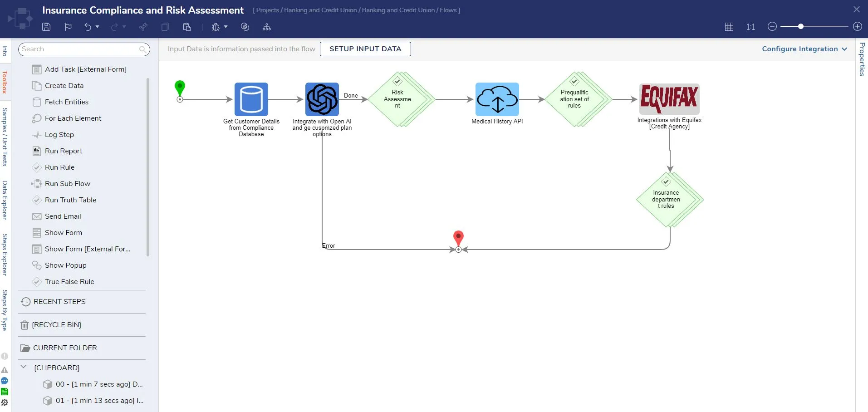Collapse the [CLIPBOARD] chevron

tap(24, 367)
